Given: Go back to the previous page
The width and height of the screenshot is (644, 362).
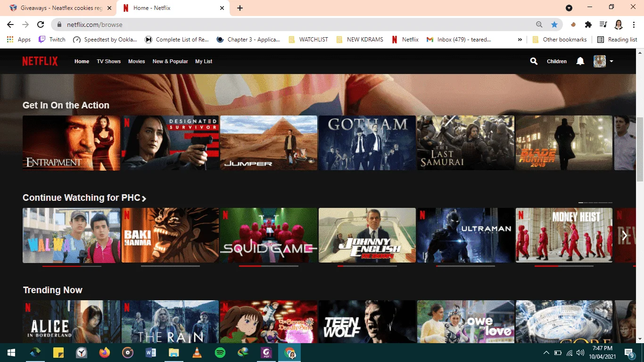Looking at the screenshot, I should [x=10, y=25].
